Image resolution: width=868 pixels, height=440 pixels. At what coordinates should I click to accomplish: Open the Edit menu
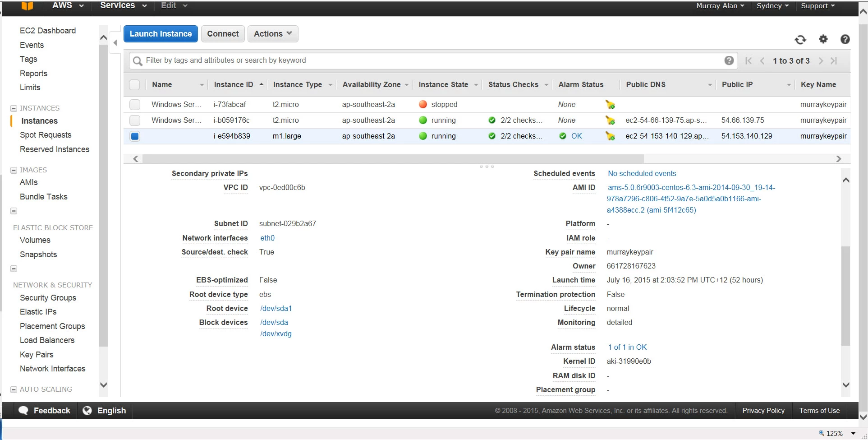[174, 5]
